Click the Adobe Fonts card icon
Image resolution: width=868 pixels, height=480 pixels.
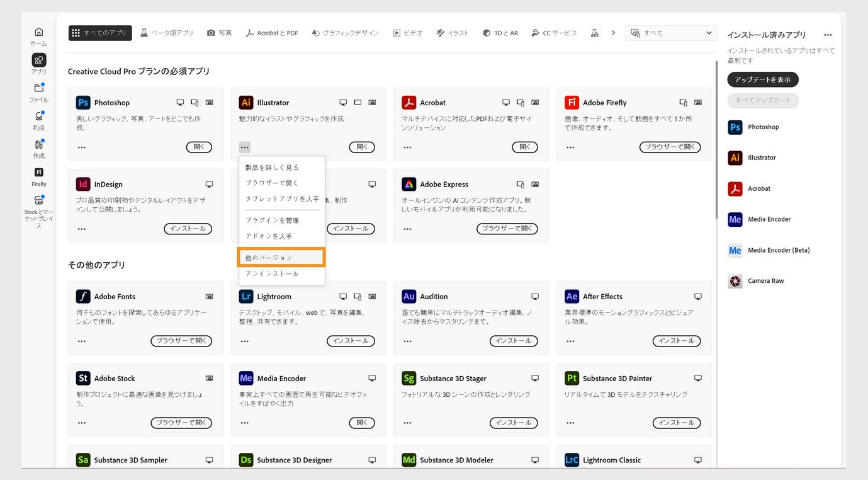(83, 297)
